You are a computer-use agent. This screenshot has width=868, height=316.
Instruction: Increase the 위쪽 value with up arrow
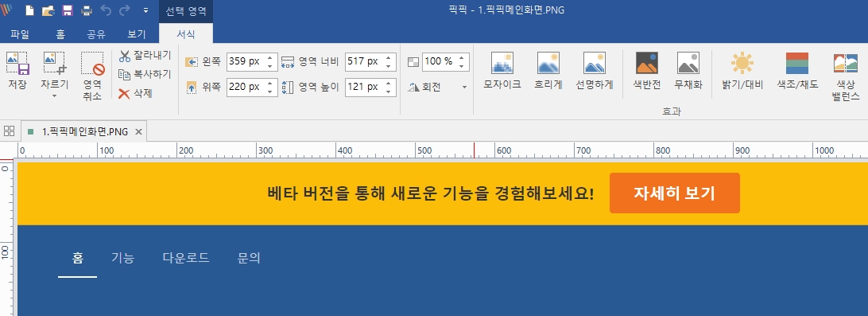pyautogui.click(x=269, y=83)
